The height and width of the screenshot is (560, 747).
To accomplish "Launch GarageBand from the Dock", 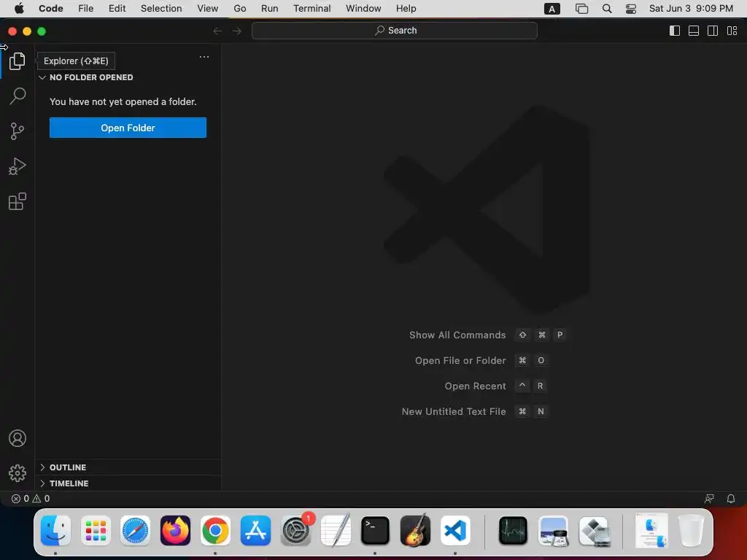I will [415, 530].
